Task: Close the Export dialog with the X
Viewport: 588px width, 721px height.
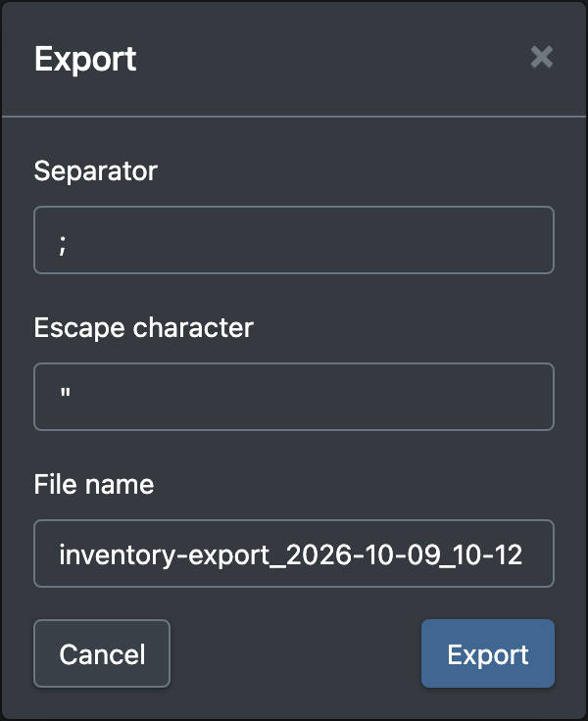Action: (542, 57)
